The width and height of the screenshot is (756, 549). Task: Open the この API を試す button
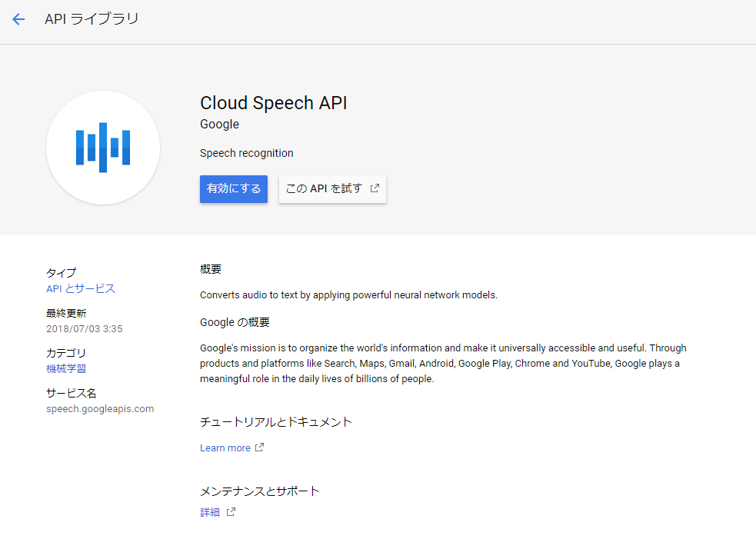[x=332, y=189]
